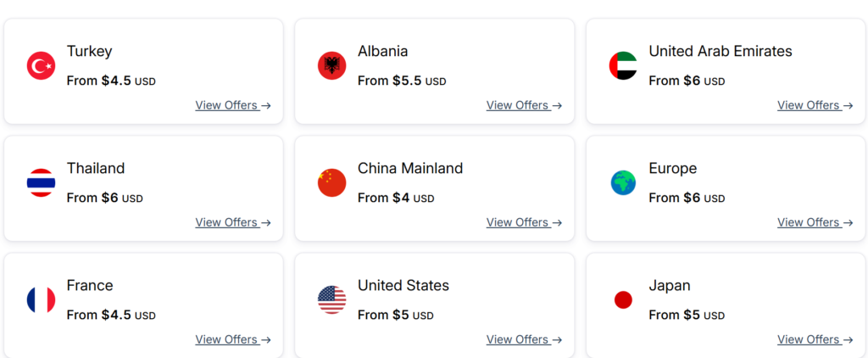868x358 pixels.
Task: Click the Europe card title
Action: pos(672,169)
